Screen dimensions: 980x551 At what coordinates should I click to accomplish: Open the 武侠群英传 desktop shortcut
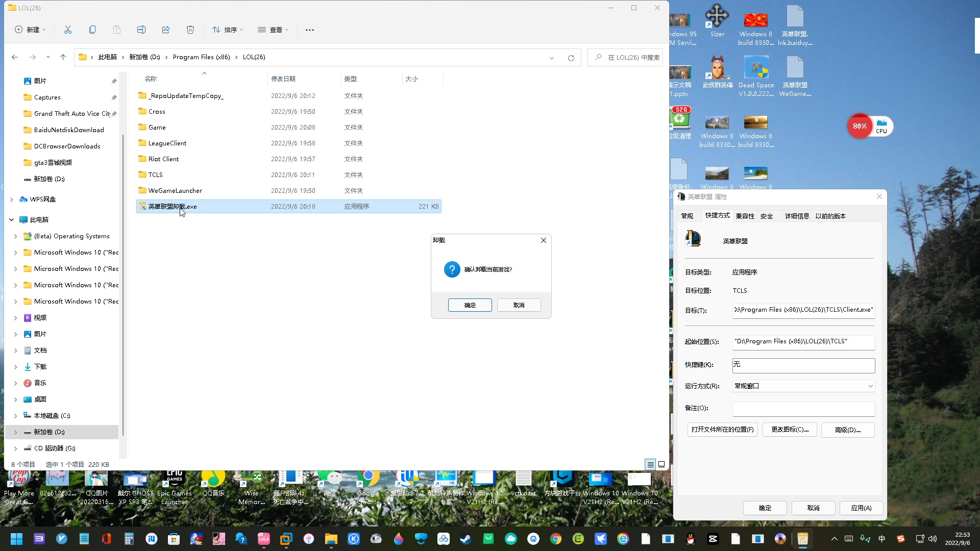(717, 72)
